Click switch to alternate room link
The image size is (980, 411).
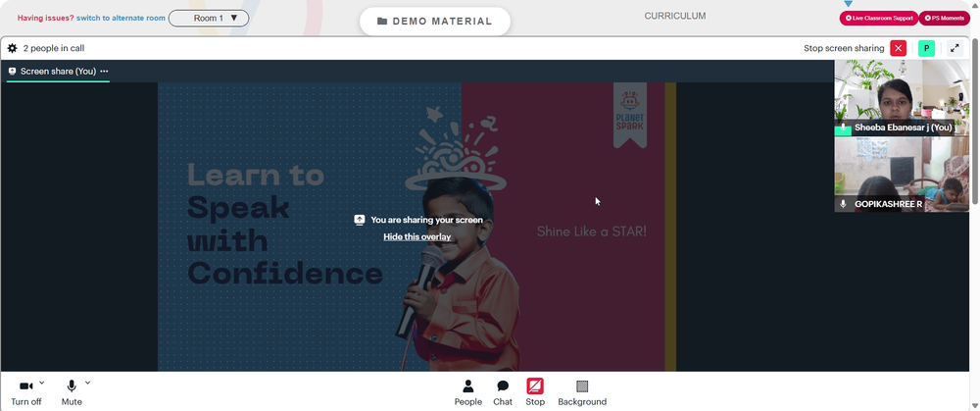click(x=121, y=18)
